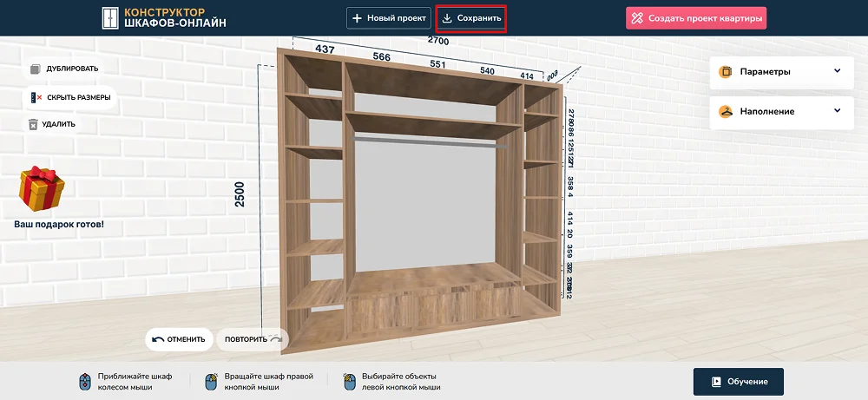Screen dimensions: 868x400
Task: Click the wardrobe constructor logo icon
Action: point(109,17)
